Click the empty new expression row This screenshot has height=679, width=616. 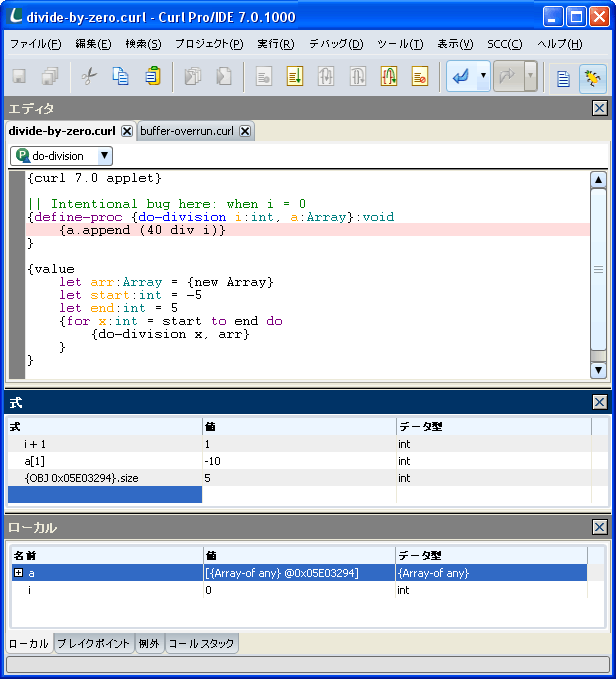coord(105,495)
